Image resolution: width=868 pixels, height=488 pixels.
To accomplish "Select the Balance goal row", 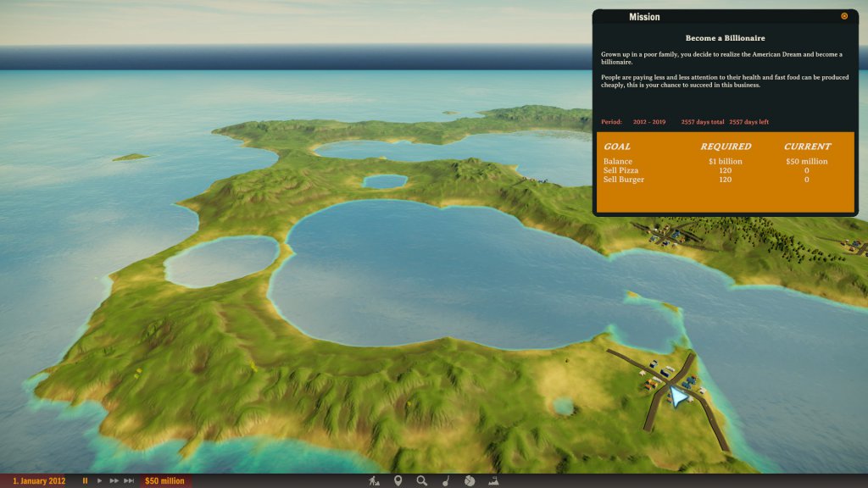I will point(725,161).
